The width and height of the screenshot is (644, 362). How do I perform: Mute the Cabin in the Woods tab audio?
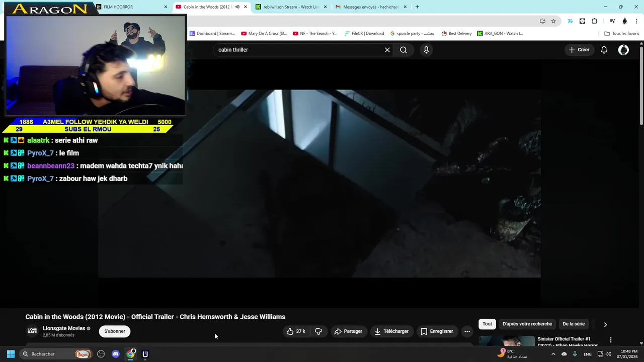[237, 7]
